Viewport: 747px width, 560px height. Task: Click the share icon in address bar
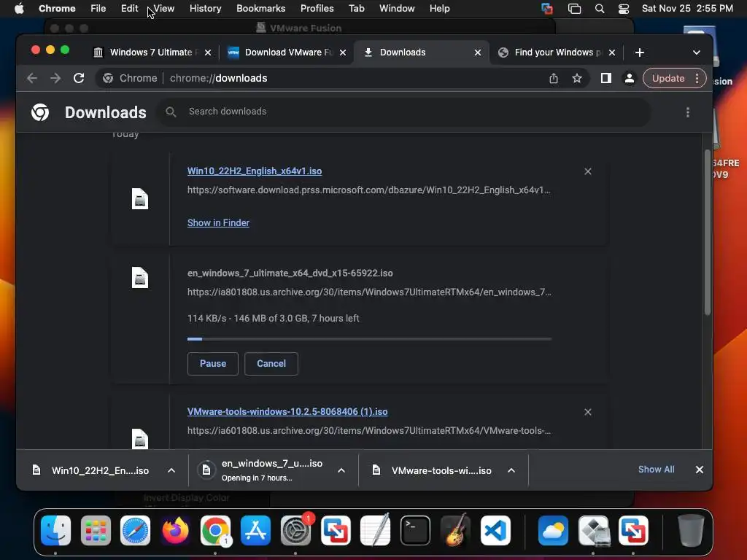tap(553, 78)
